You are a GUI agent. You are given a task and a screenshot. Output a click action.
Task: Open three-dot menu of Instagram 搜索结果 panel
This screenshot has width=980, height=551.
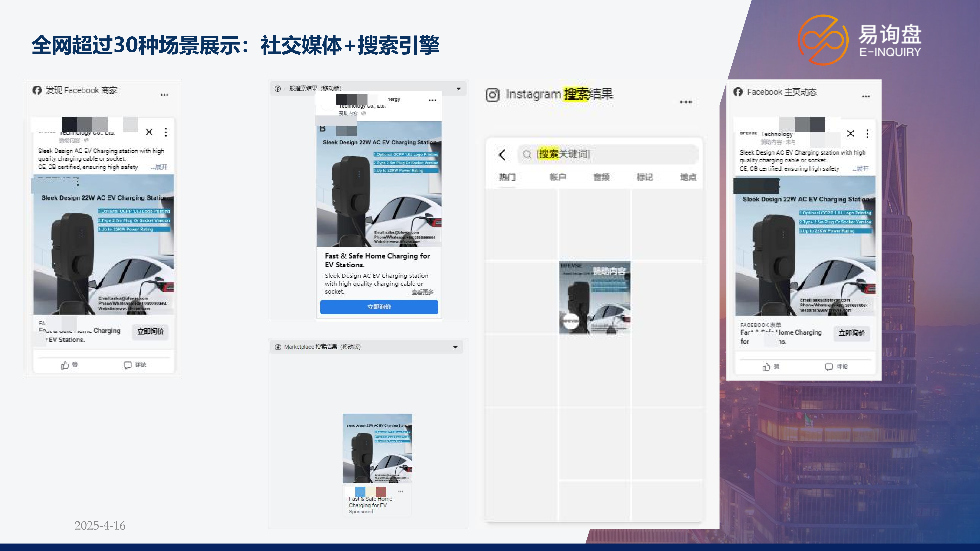pos(685,102)
